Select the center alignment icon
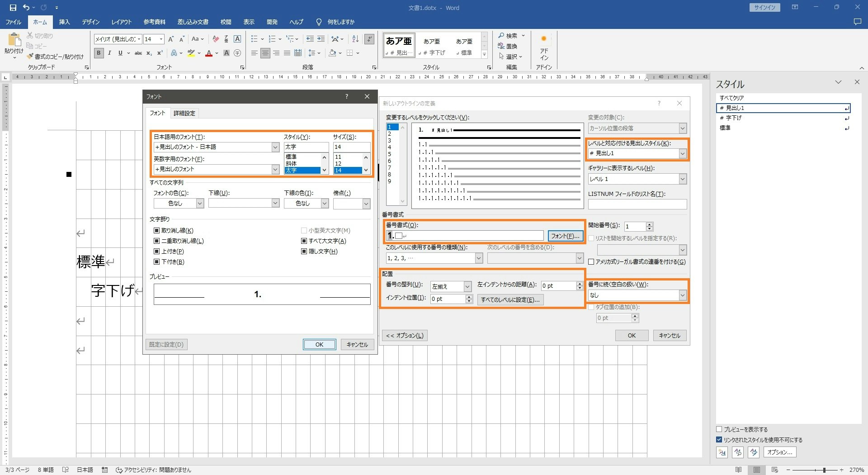The height and width of the screenshot is (475, 868). tap(265, 53)
